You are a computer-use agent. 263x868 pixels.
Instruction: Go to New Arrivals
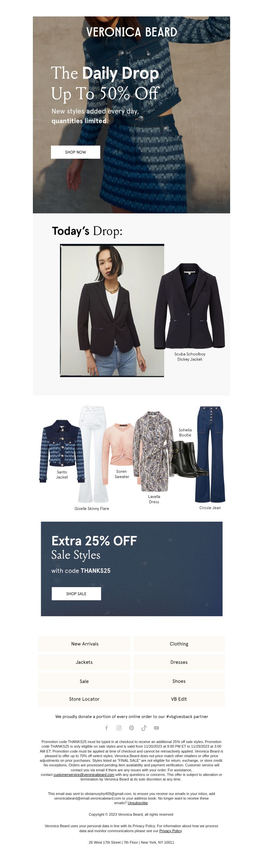84,644
